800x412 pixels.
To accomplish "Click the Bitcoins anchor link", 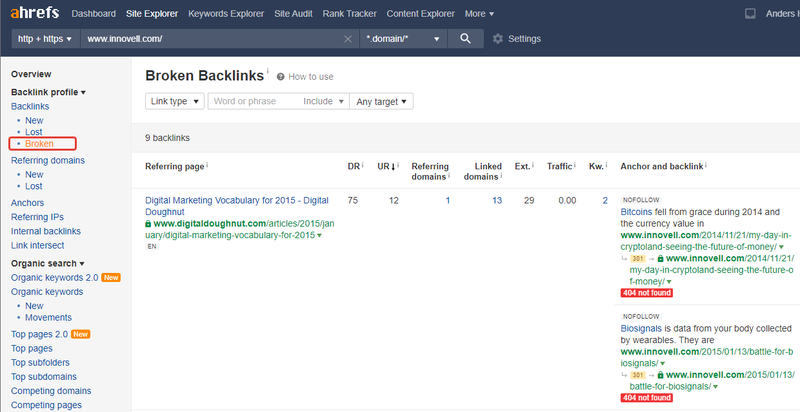I will coord(636,212).
